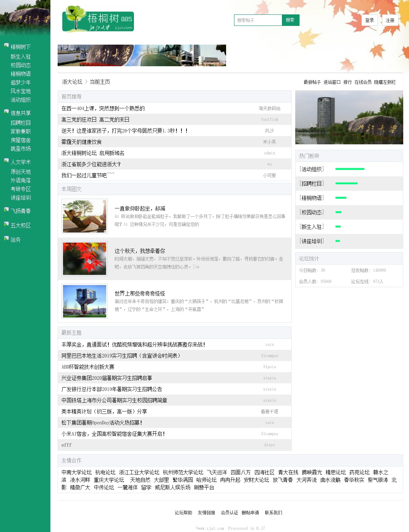The width and height of the screenshot is (409, 532).
Task: Click the green bar next to 活动组织
Action: pos(350,169)
